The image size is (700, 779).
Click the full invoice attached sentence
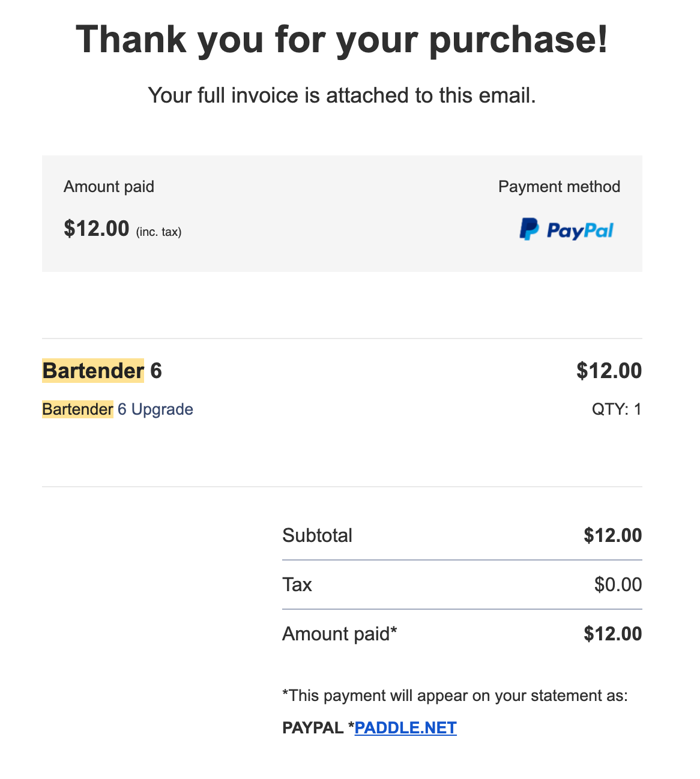[342, 95]
